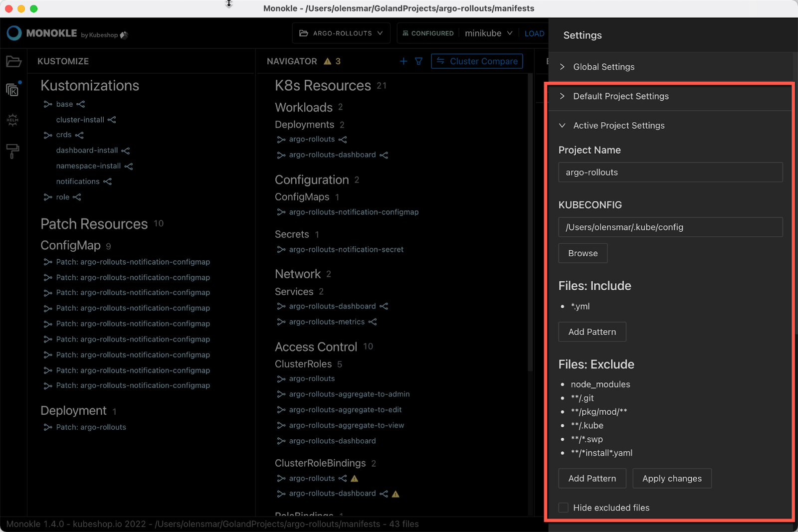Click the Project Name input field
This screenshot has width=798, height=532.
670,173
